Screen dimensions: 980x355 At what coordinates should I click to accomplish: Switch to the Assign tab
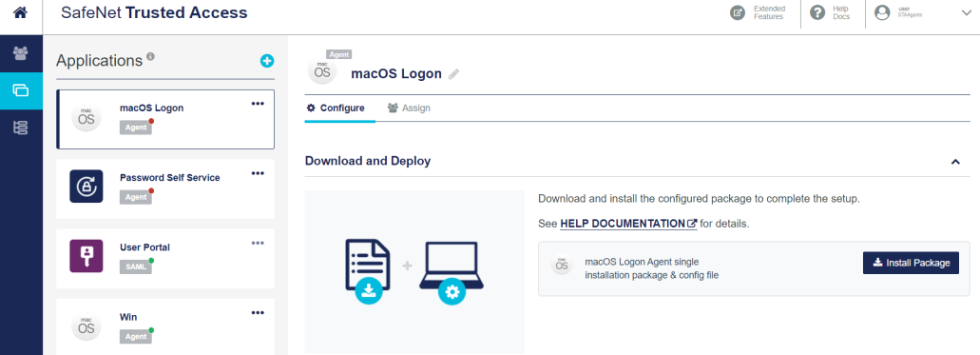[409, 108]
